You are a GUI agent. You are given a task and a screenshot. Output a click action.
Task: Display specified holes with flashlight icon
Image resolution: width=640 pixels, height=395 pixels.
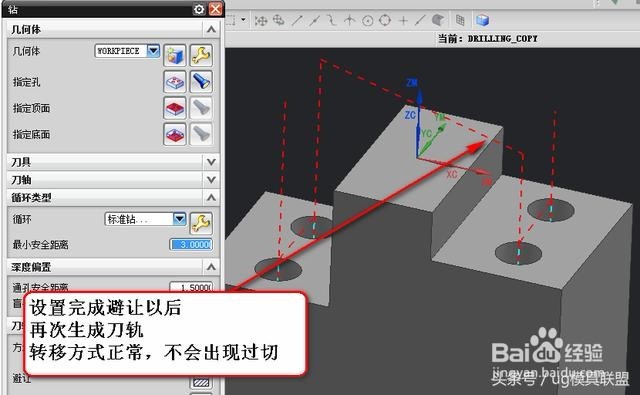tap(201, 82)
